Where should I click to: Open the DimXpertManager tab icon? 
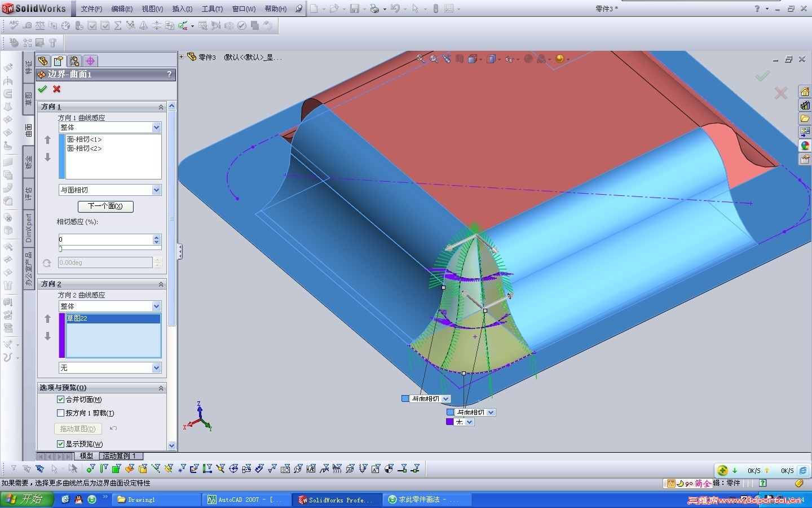90,61
